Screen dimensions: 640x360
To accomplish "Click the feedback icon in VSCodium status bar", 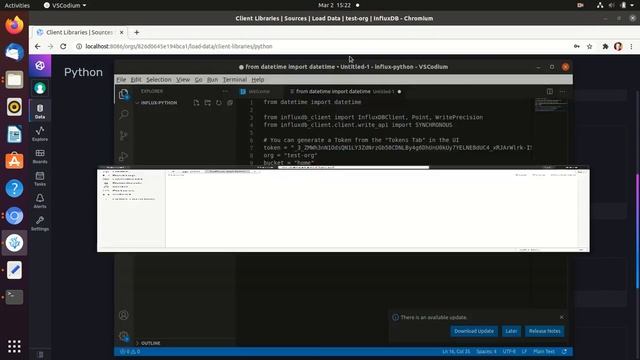I will 564,351.
